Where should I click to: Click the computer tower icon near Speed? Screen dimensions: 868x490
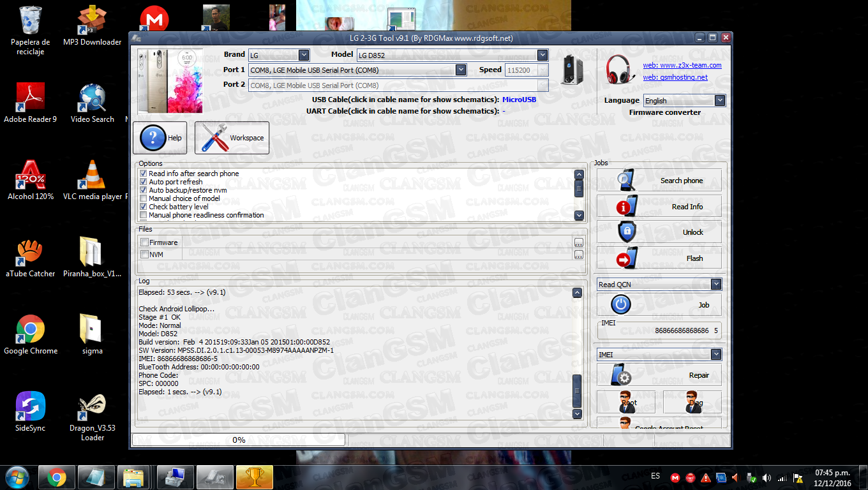pyautogui.click(x=571, y=70)
